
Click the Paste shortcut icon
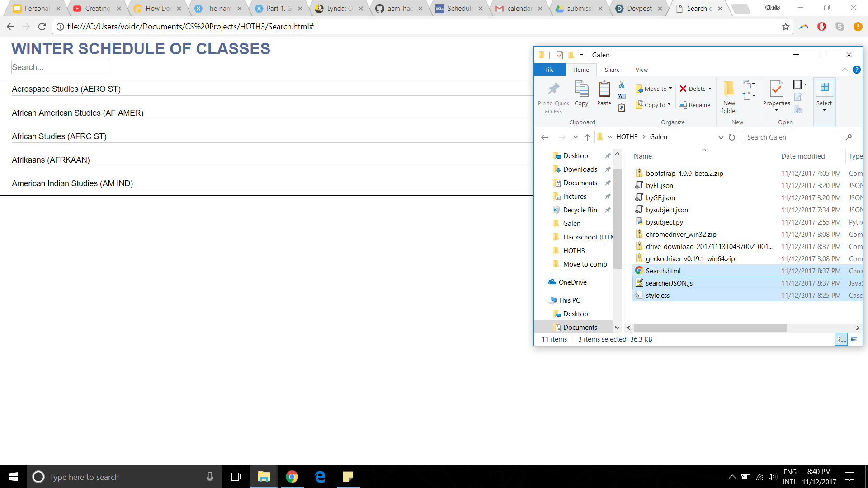pyautogui.click(x=622, y=108)
